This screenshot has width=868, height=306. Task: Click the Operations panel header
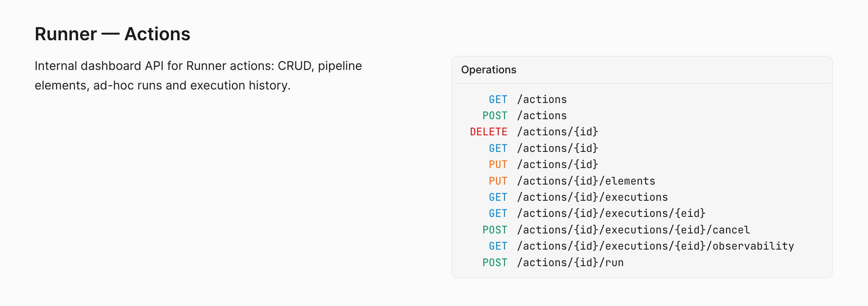(x=642, y=70)
